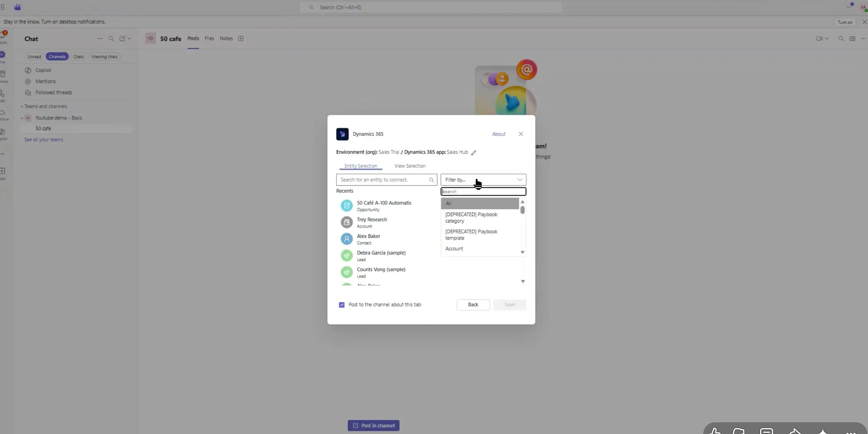Open the Filter by dropdown
This screenshot has height=434, width=868.
point(483,180)
